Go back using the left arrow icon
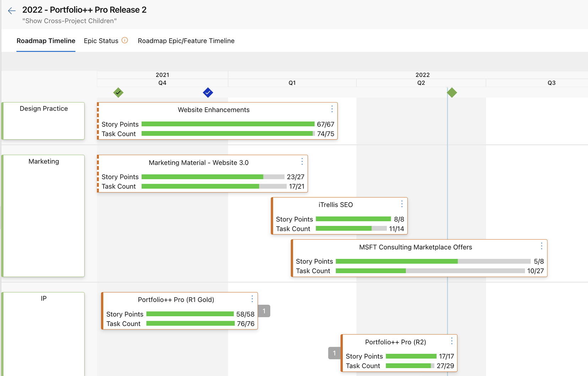 pyautogui.click(x=12, y=11)
